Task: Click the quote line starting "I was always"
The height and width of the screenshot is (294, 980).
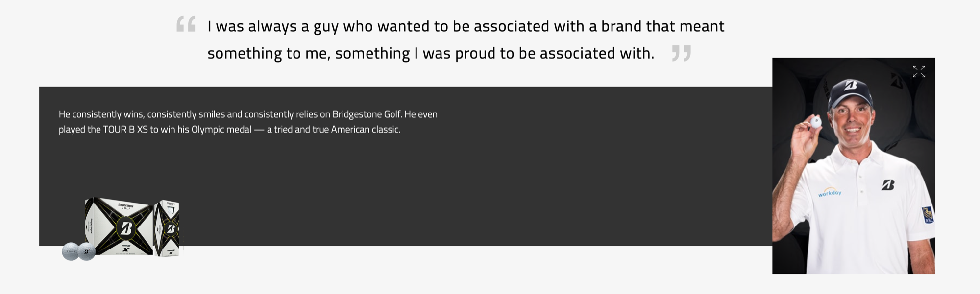Action: coord(465,26)
